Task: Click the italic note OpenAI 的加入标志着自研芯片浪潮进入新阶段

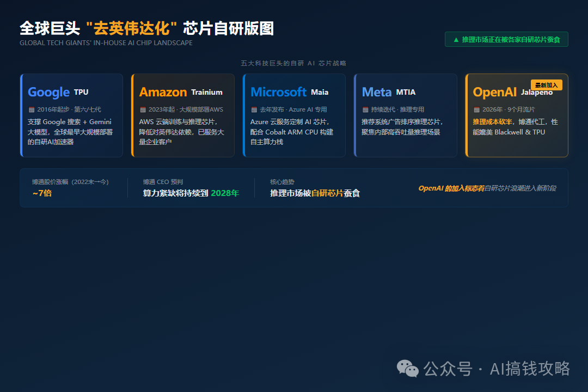Action: pos(487,188)
